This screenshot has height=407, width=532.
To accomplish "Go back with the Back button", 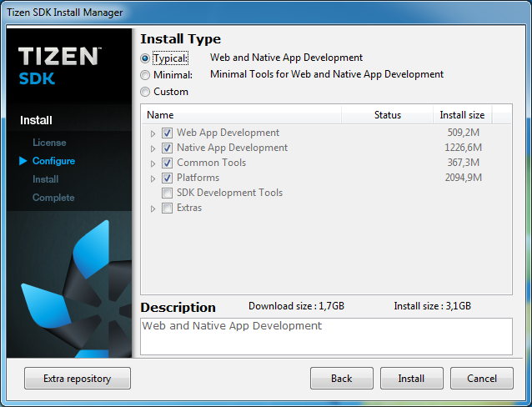I will 342,378.
